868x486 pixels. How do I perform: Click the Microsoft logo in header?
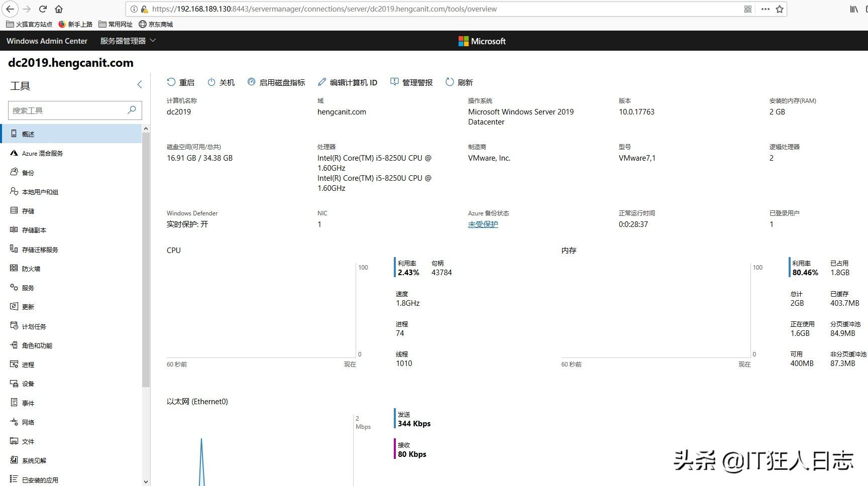tap(482, 41)
